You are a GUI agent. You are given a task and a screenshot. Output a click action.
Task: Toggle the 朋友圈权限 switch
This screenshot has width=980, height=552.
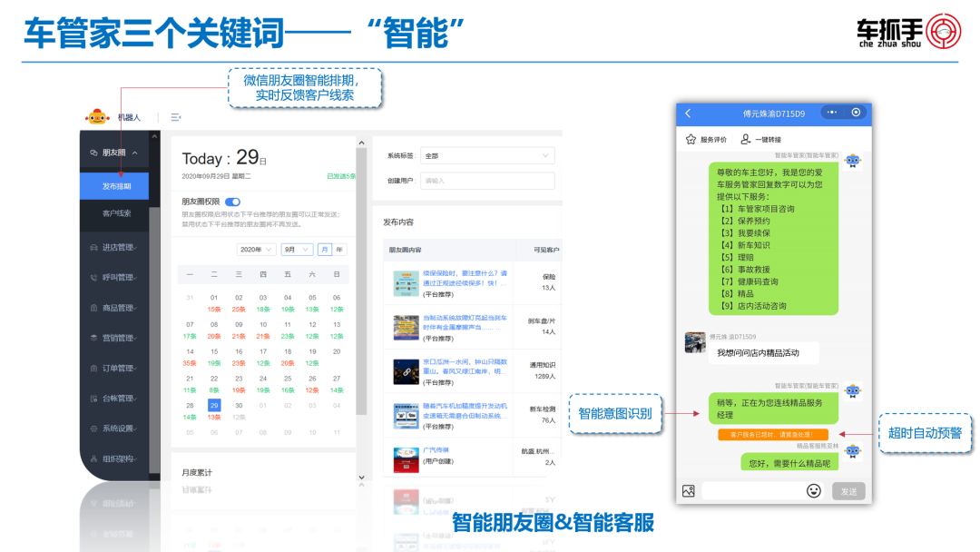point(232,202)
